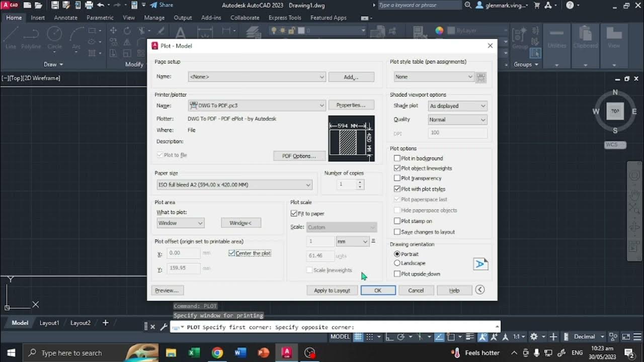Viewport: 644px width, 362px height.
Task: Switch to the Layout1 tab
Action: tap(49, 323)
